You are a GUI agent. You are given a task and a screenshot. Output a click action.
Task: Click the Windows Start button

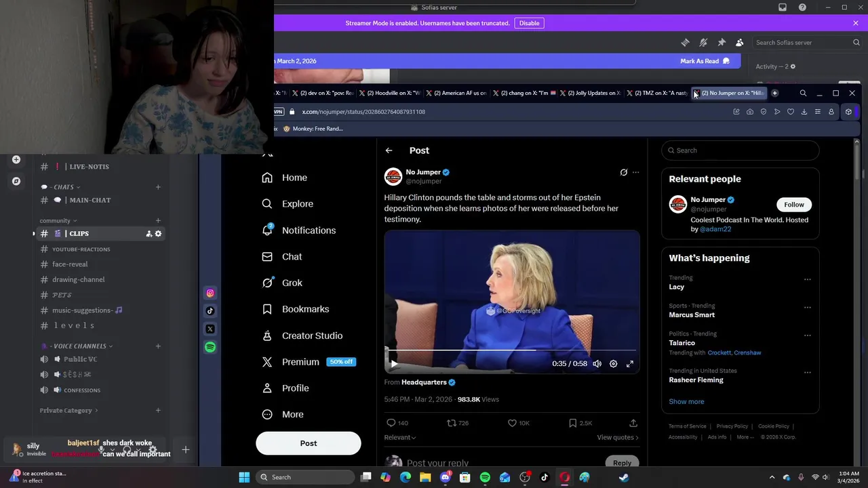pos(244,477)
